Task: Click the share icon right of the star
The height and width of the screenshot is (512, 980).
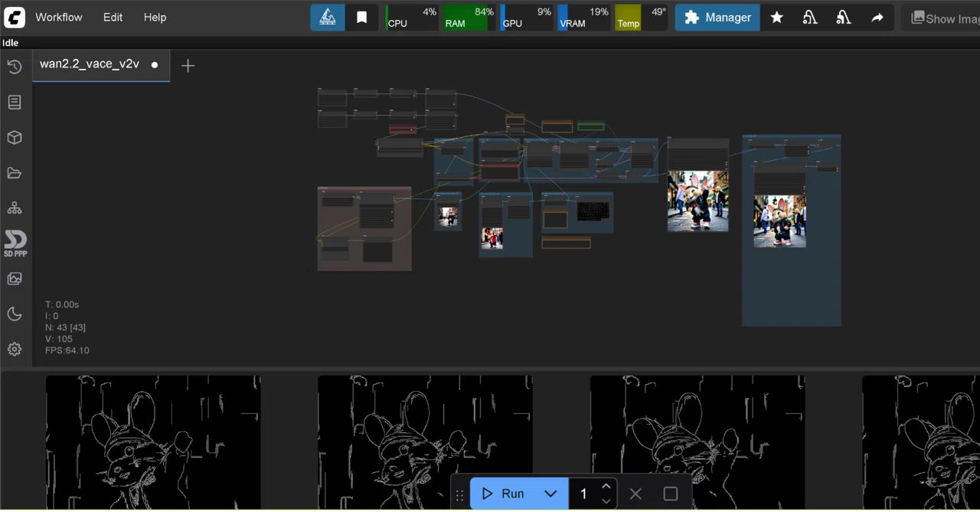Action: [x=810, y=18]
